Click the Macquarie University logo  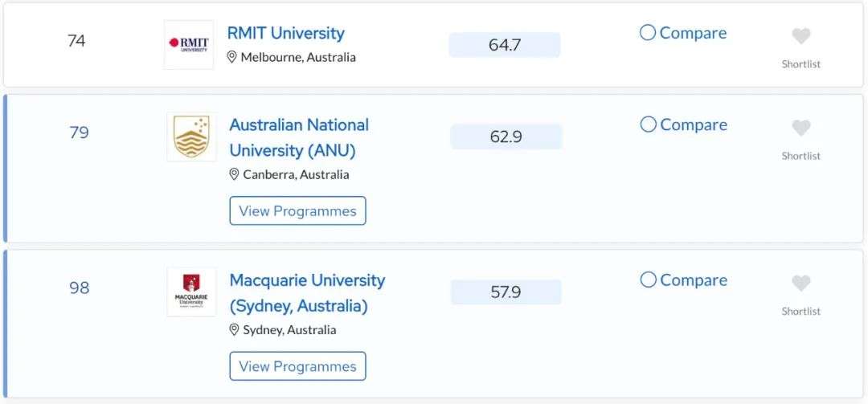[x=191, y=292]
